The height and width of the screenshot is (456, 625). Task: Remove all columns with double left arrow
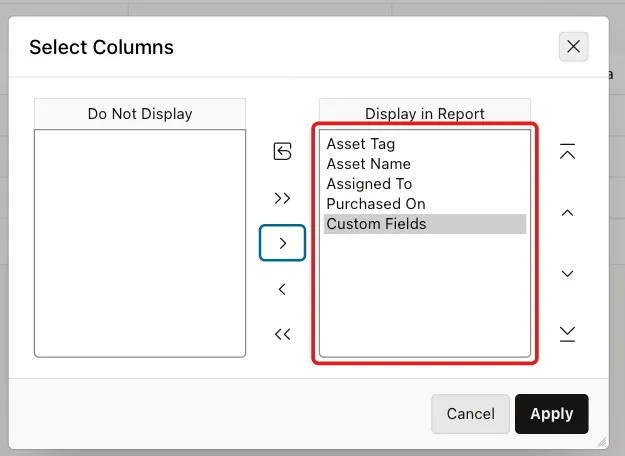pos(282,334)
